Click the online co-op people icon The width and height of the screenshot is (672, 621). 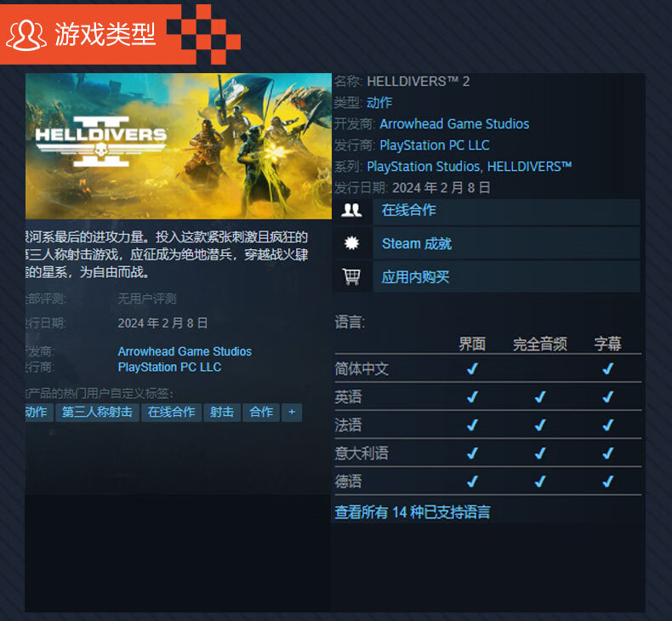[351, 210]
